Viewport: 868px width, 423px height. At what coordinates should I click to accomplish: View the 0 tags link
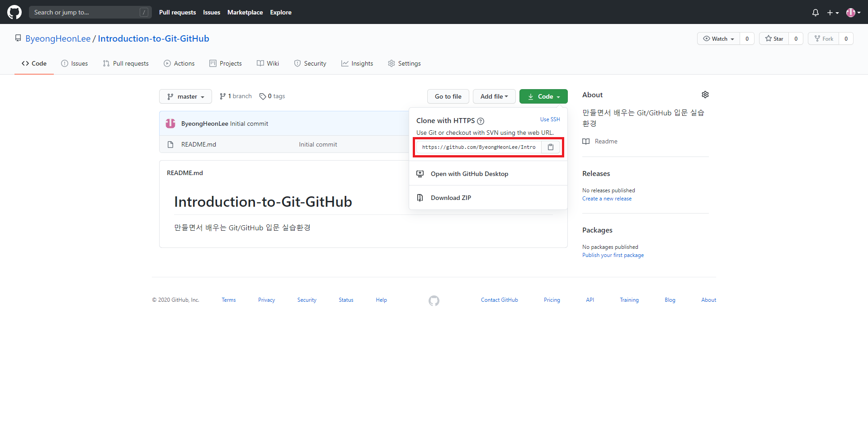pos(272,96)
